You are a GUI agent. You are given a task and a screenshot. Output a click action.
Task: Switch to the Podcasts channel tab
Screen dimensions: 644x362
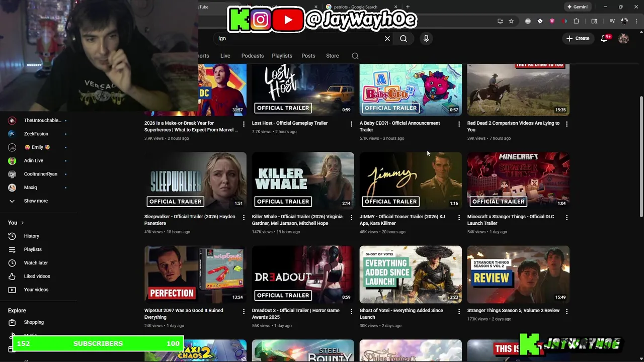(253, 56)
